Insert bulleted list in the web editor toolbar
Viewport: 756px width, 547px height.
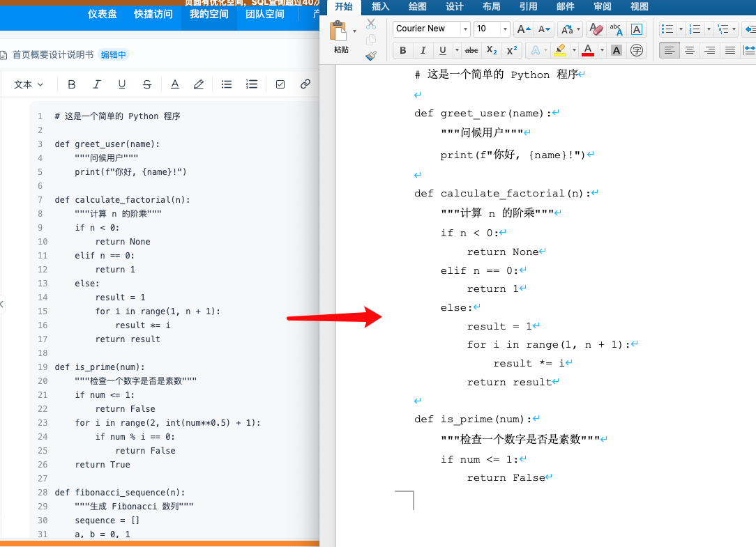point(227,84)
